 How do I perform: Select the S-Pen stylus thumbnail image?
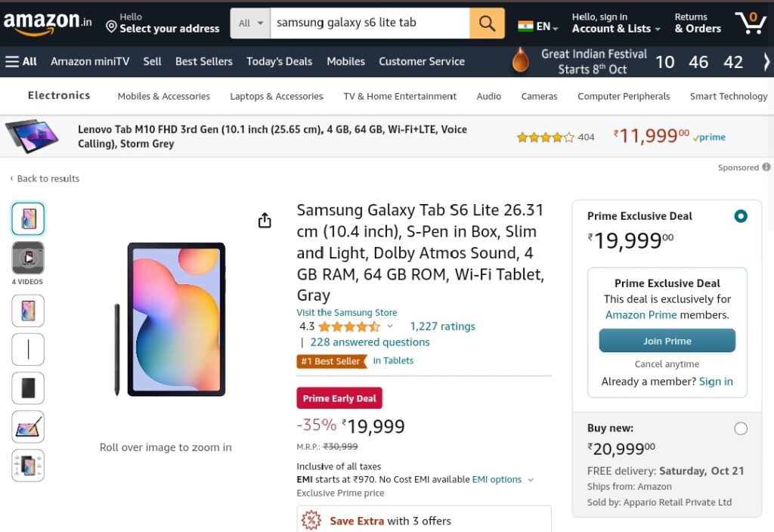pos(28,349)
